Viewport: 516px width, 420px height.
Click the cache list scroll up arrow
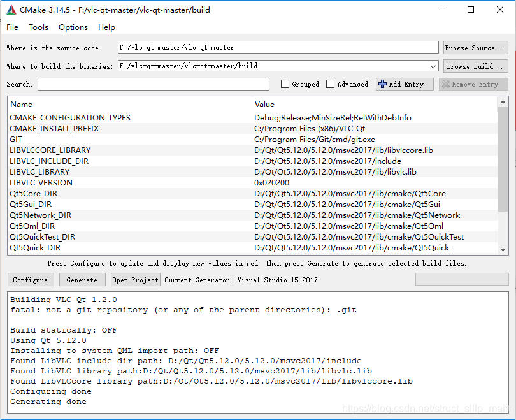pos(503,103)
